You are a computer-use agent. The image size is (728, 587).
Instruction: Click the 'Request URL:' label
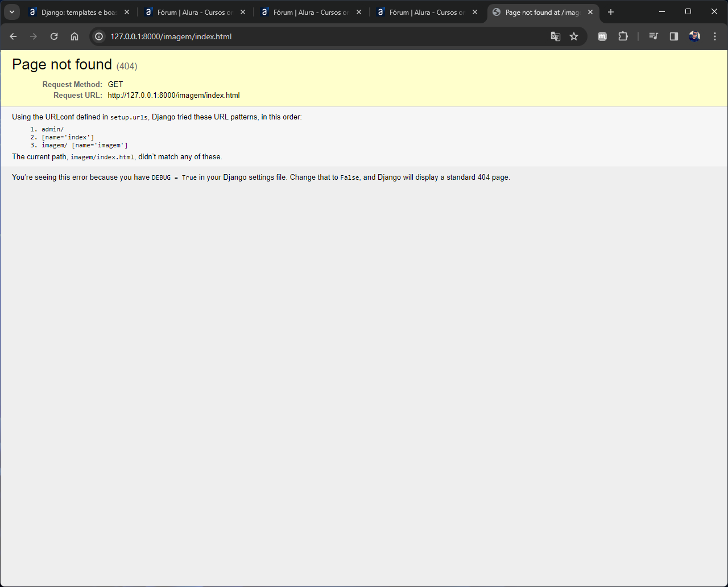(x=78, y=96)
